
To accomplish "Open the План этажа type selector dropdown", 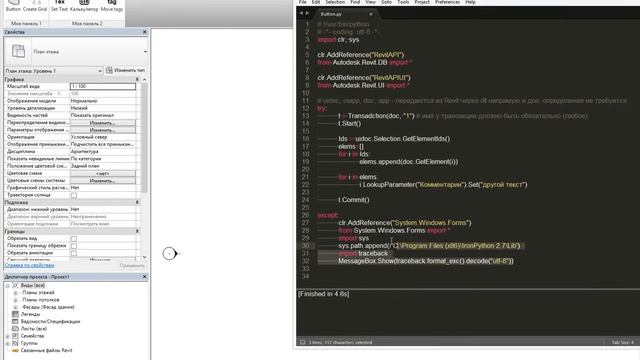I will 145,52.
